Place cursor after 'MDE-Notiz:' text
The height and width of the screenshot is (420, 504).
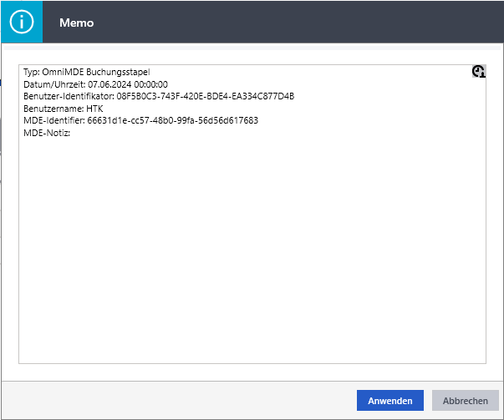click(71, 133)
